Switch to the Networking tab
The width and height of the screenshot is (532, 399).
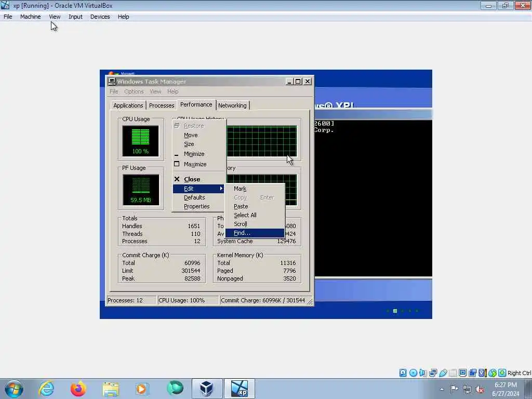pyautogui.click(x=232, y=105)
